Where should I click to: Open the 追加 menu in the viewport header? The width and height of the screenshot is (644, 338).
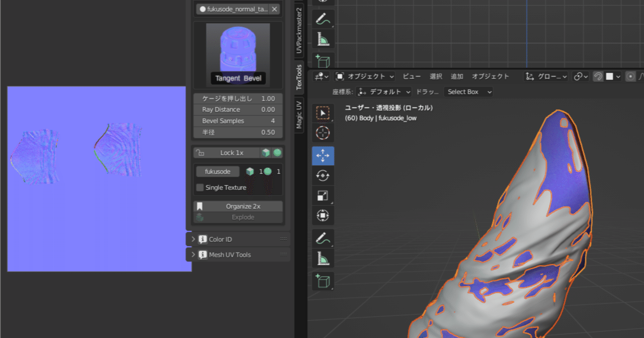coord(457,76)
